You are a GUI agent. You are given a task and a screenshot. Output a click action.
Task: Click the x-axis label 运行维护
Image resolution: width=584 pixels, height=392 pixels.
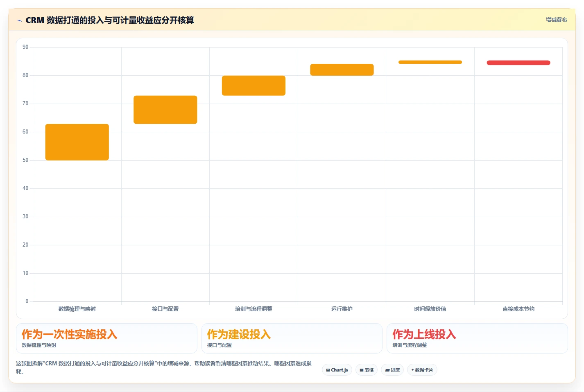click(x=342, y=309)
